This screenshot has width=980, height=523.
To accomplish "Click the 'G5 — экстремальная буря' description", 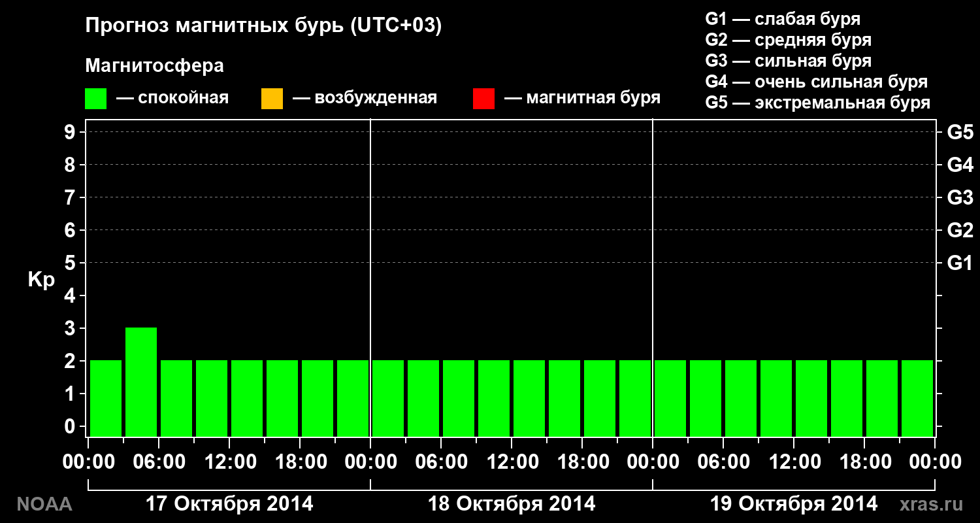I will 818,103.
